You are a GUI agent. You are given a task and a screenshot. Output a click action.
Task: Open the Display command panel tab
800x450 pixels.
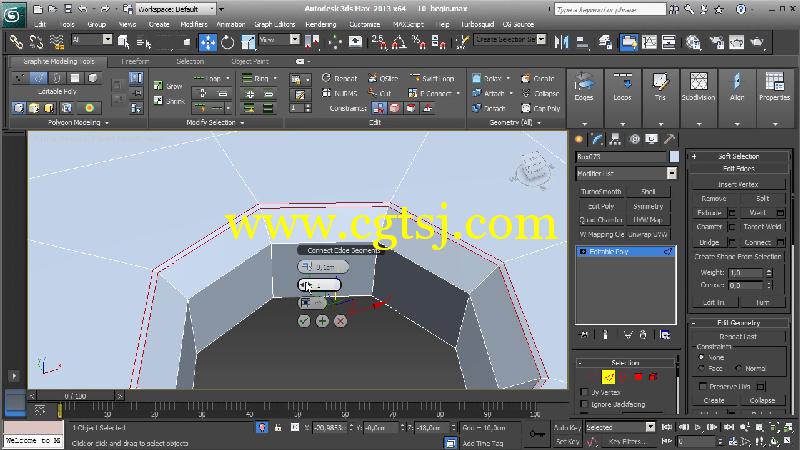tap(652, 139)
